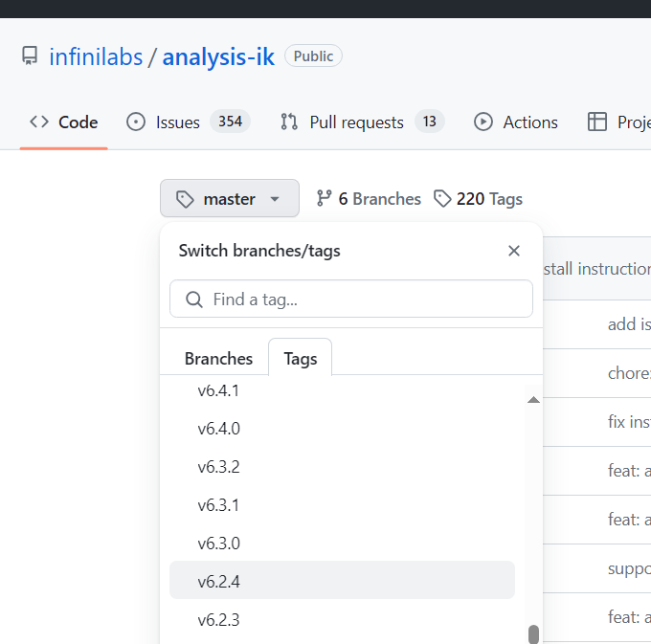This screenshot has width=651, height=644.
Task: Click the repository icon beside infinilabs
Action: 31,56
